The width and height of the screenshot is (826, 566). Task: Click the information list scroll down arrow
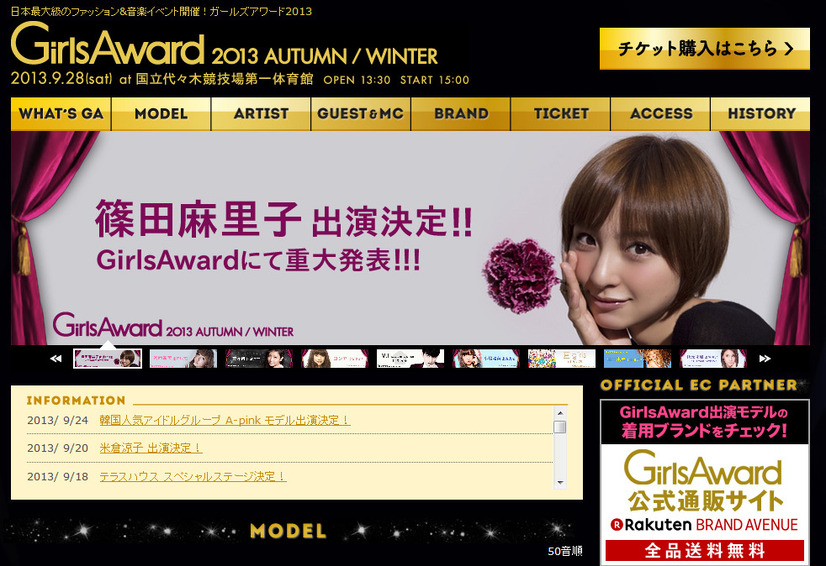[x=560, y=483]
